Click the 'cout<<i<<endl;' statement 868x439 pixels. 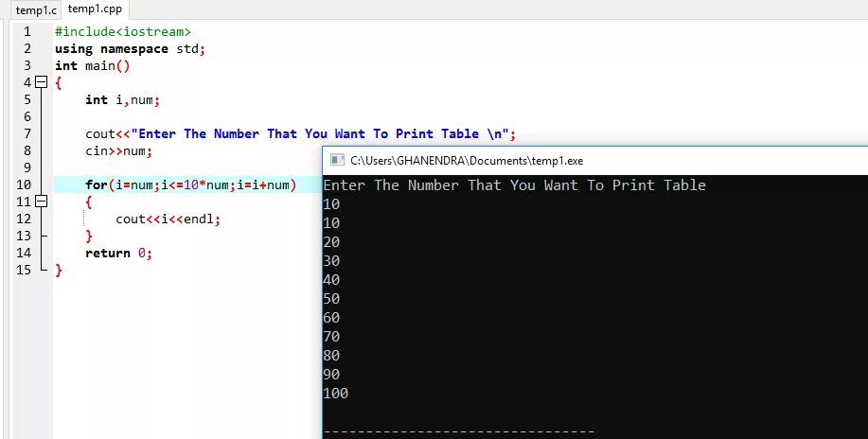168,219
